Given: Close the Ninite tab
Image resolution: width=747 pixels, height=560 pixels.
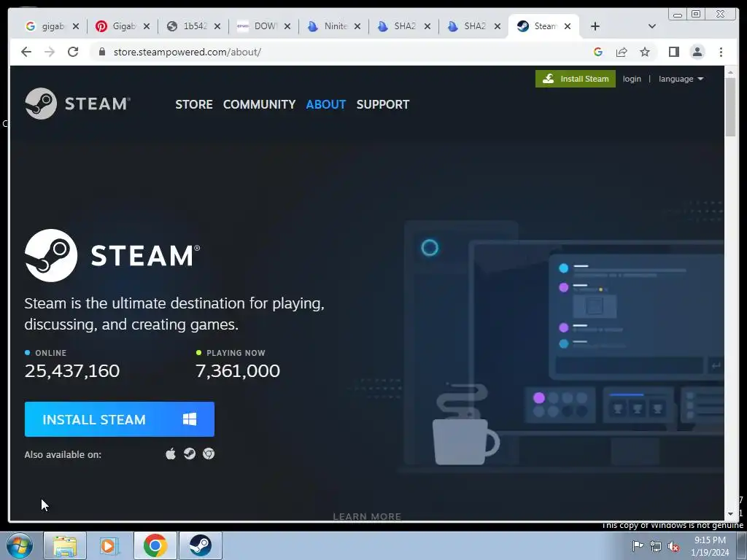Looking at the screenshot, I should [x=357, y=26].
